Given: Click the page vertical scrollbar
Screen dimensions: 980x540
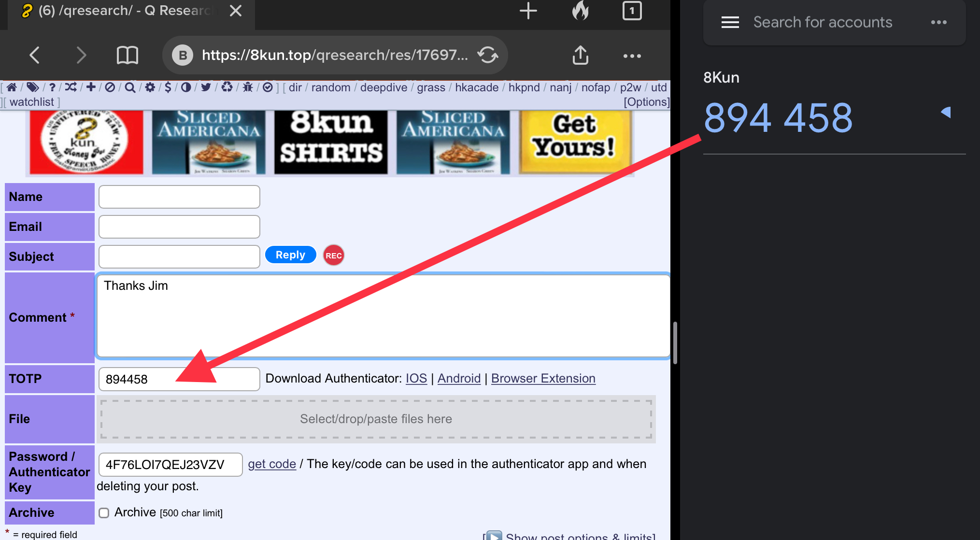Looking at the screenshot, I should [675, 342].
